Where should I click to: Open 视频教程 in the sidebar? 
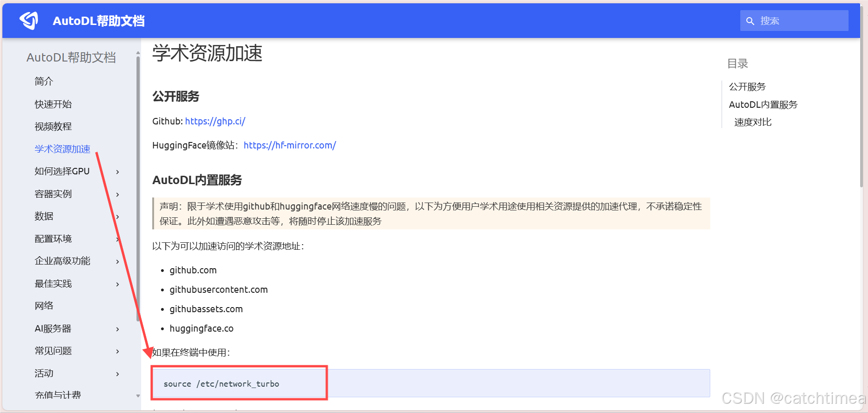point(53,126)
